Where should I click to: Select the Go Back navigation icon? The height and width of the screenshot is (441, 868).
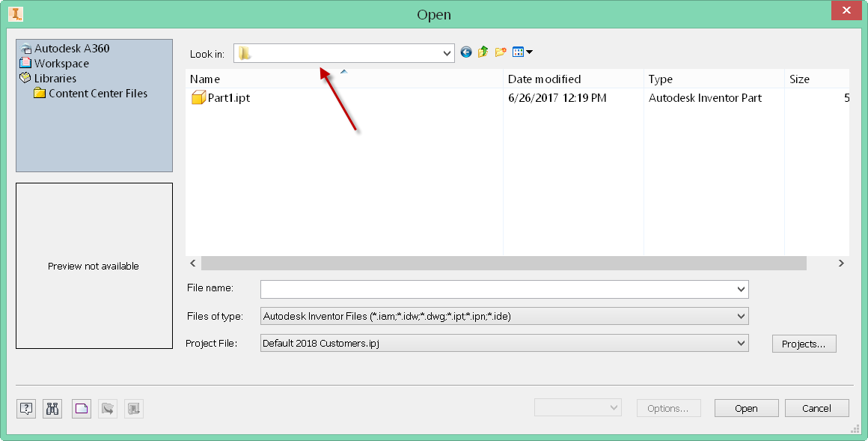point(465,52)
